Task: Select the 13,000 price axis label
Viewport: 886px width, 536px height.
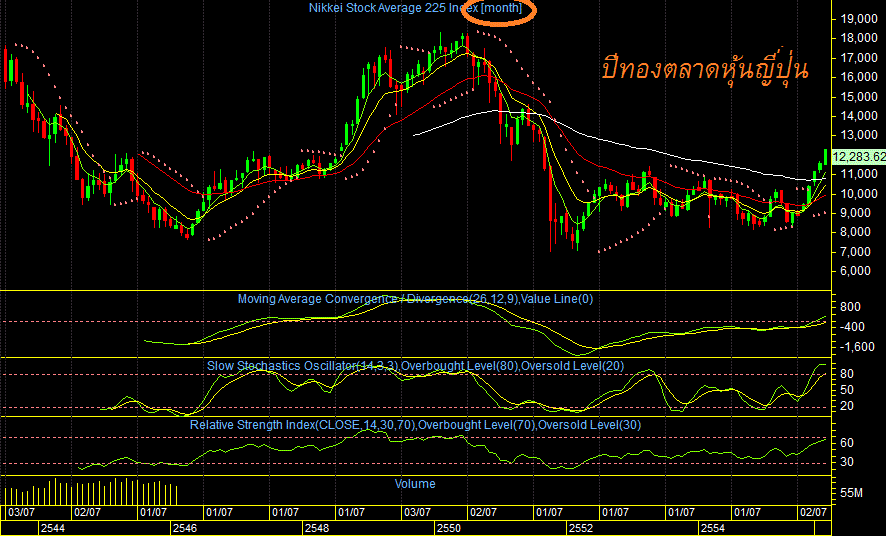Action: pyautogui.click(x=859, y=136)
